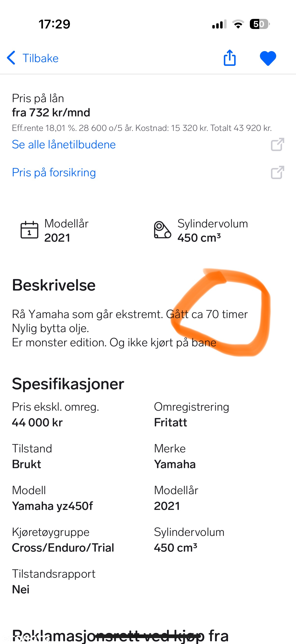This screenshot has height=644, width=296.
Task: Tap the Modellår calendar icon
Action: click(x=29, y=230)
